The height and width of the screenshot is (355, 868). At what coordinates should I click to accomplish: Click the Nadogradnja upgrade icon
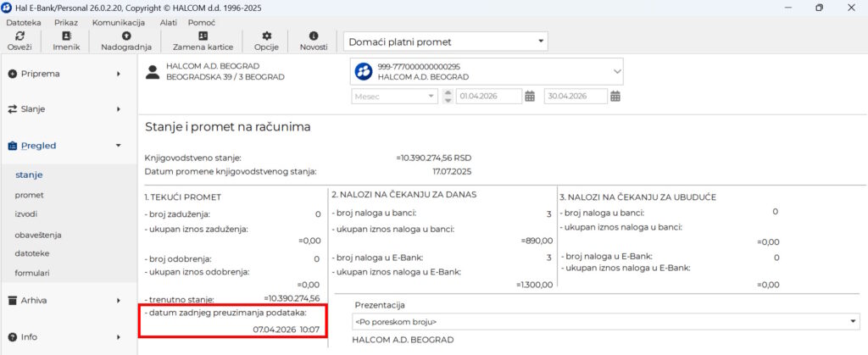pyautogui.click(x=125, y=36)
